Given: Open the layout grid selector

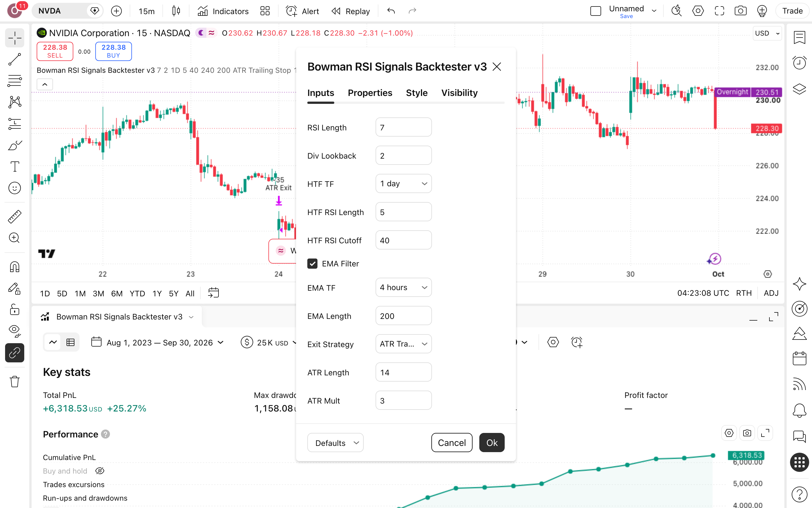Looking at the screenshot, I should click(265, 11).
